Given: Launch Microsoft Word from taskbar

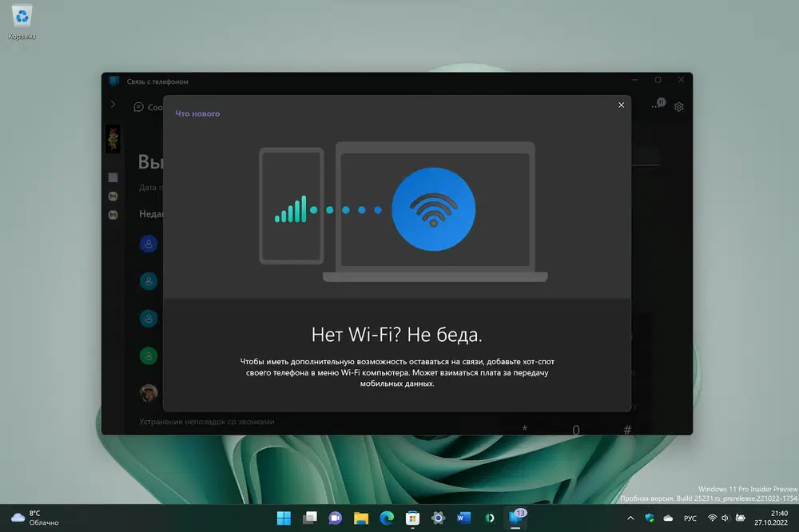Looking at the screenshot, I should [463, 518].
